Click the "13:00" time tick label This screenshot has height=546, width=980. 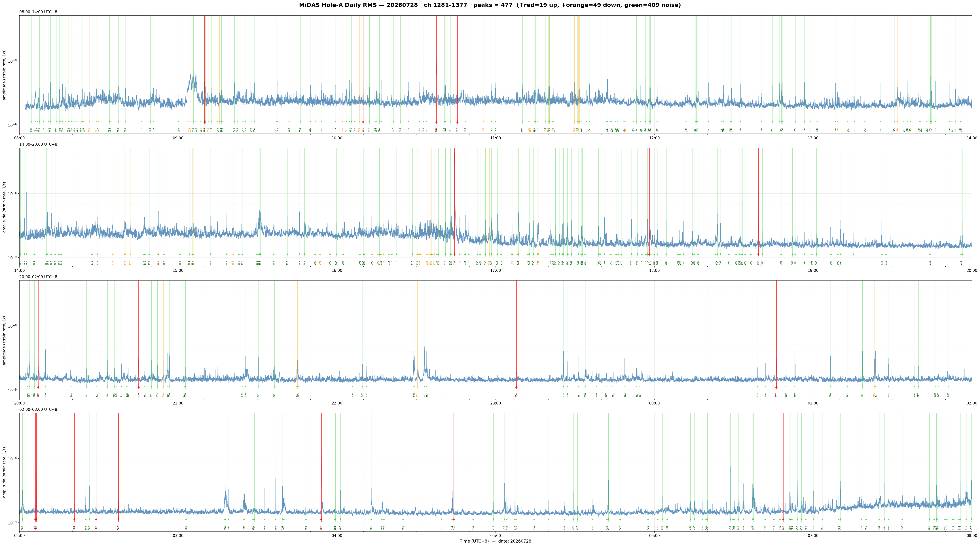click(x=813, y=138)
